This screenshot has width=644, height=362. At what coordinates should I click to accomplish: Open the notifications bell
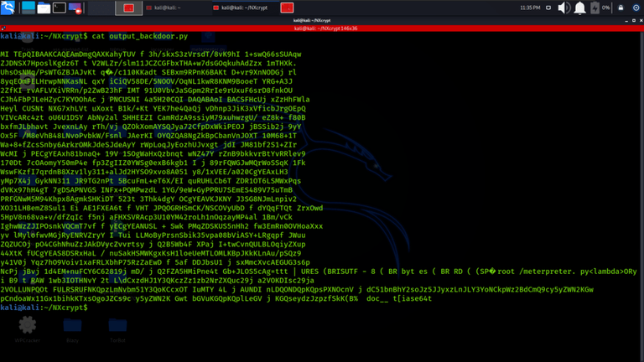(x=579, y=8)
